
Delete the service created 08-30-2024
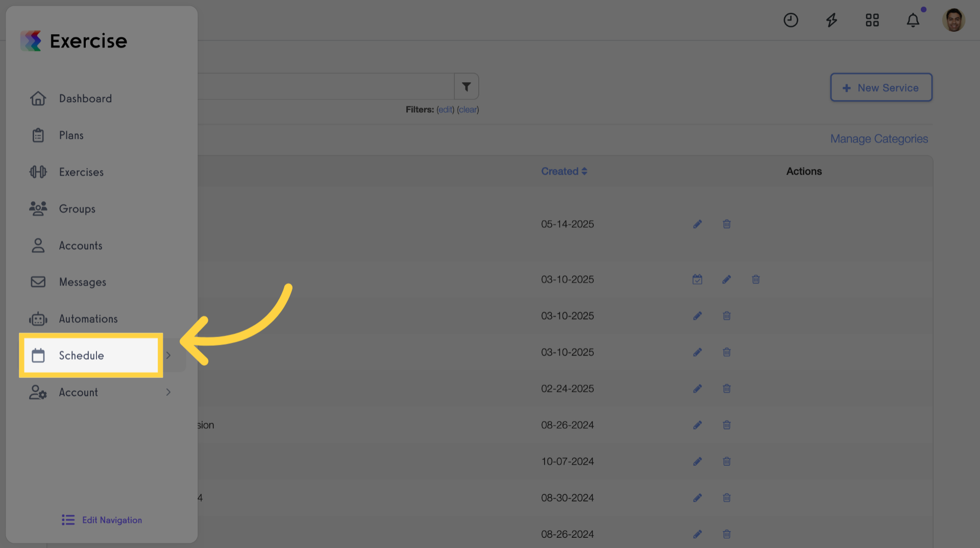(x=727, y=498)
